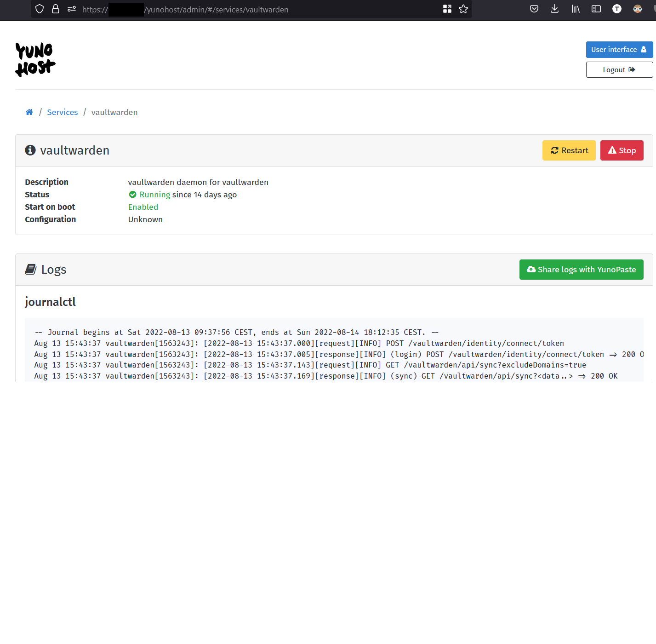The width and height of the screenshot is (656, 644).
Task: Click the Logs section heading
Action: (x=54, y=270)
